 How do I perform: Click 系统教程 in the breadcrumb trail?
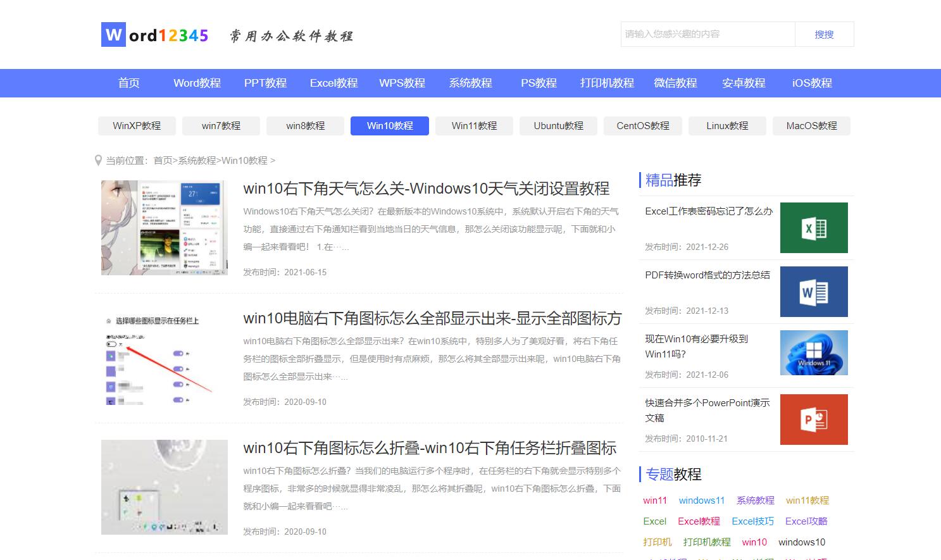click(197, 161)
